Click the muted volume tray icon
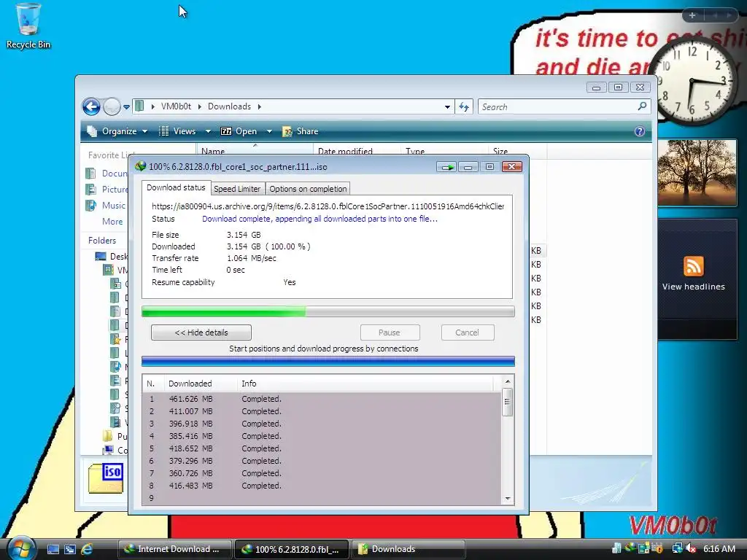 click(x=691, y=548)
